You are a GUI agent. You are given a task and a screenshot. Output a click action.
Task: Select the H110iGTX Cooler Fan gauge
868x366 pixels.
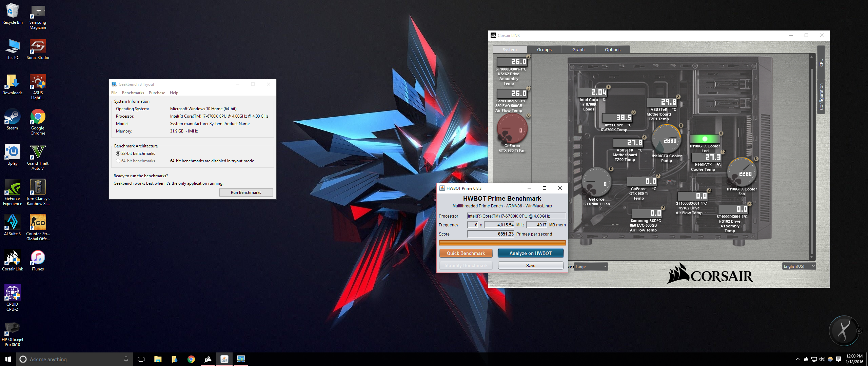[742, 172]
